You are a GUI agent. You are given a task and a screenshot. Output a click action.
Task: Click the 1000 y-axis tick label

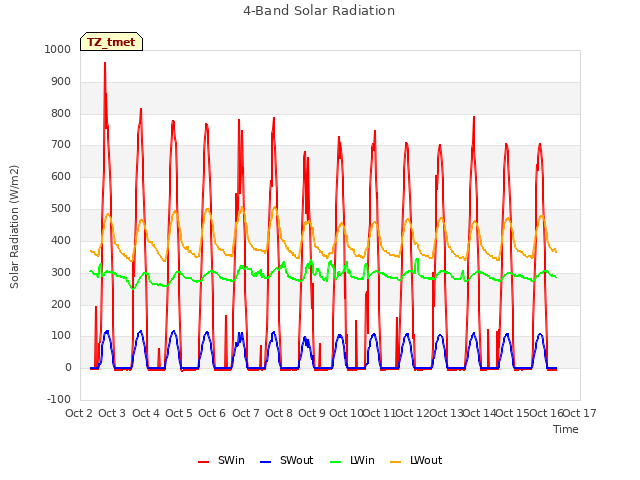point(58,49)
